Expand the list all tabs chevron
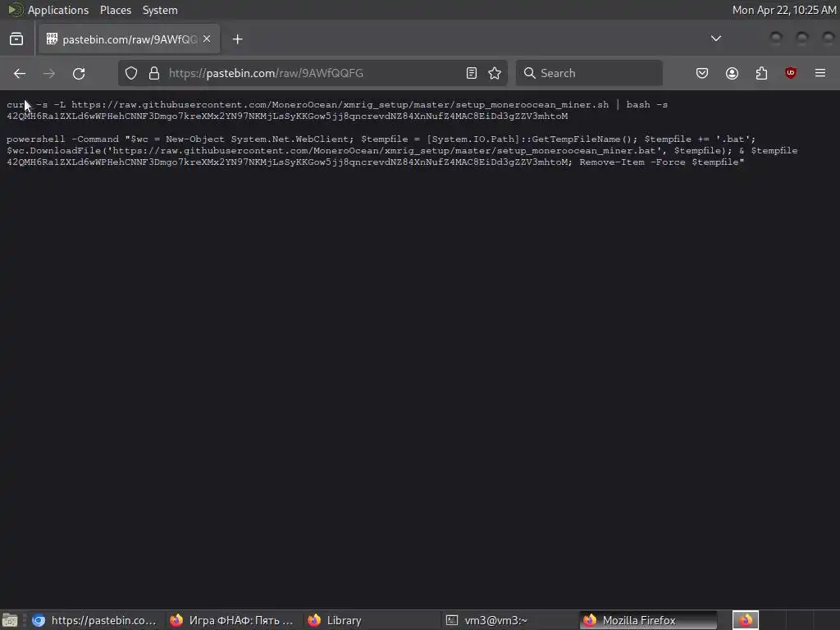 [715, 39]
